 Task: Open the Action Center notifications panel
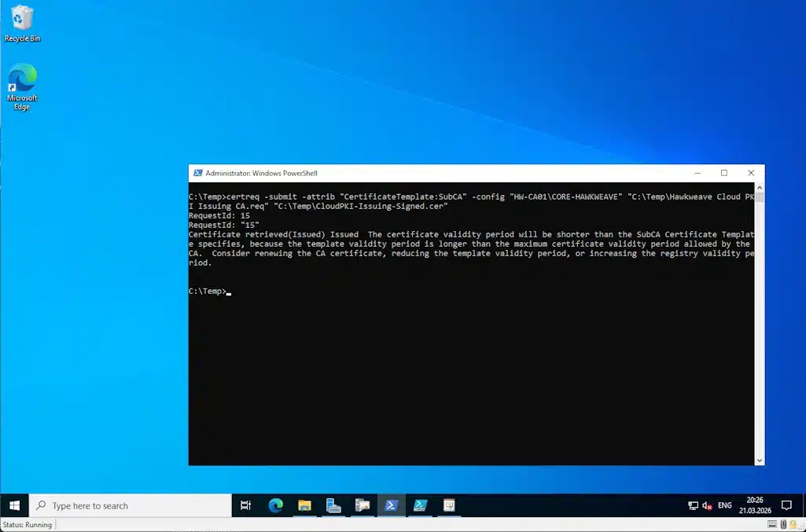click(x=786, y=505)
